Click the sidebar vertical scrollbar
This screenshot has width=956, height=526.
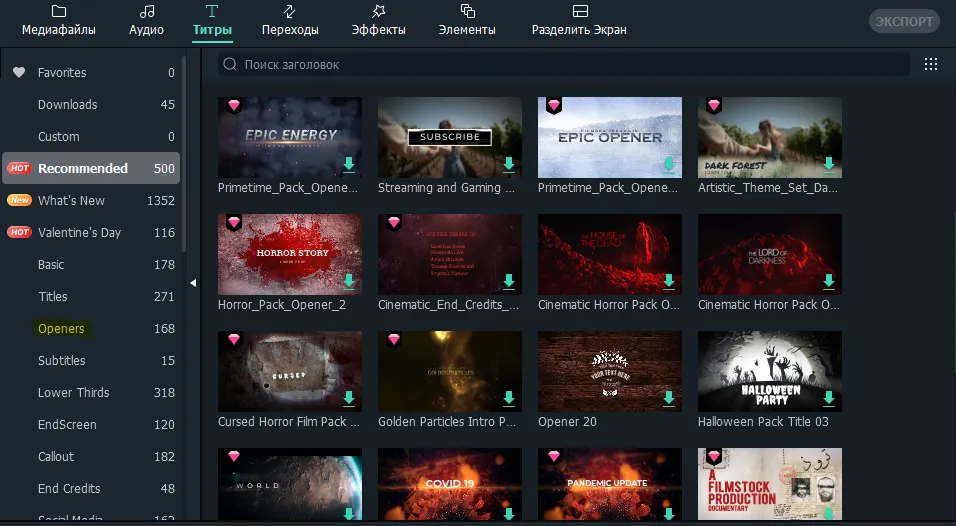click(x=184, y=152)
